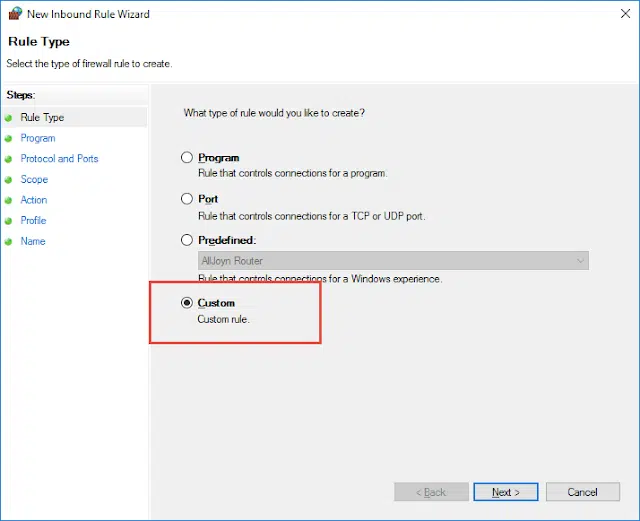Select the Program radio button
The image size is (640, 521).
coord(187,158)
